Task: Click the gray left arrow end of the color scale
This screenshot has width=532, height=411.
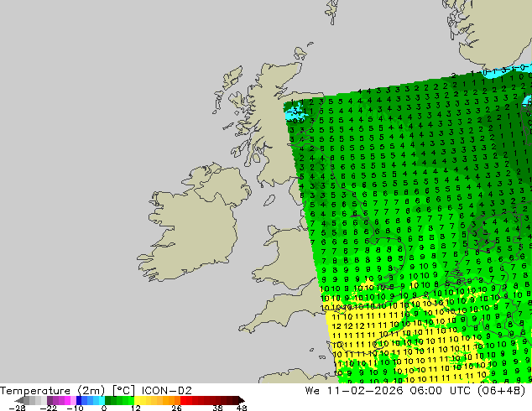Action: pos(18,400)
